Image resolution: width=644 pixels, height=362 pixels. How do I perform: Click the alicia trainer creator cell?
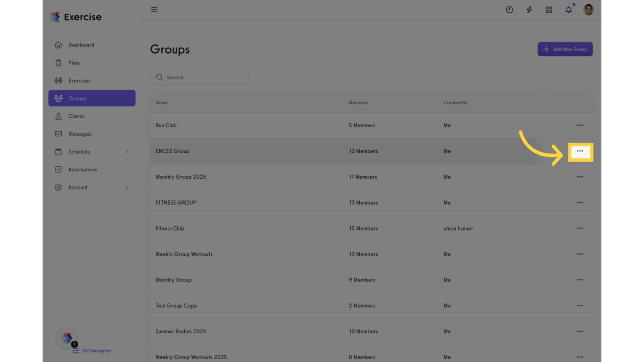[x=458, y=229]
